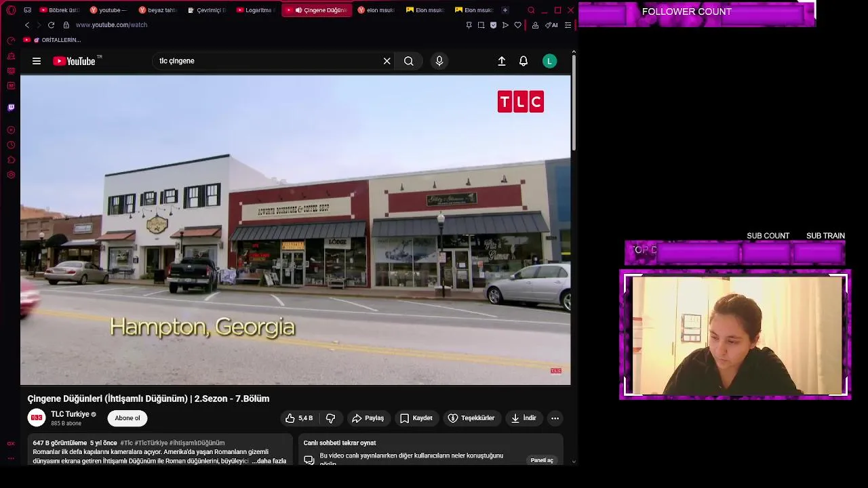Open the three-dot more actions button
The image size is (868, 488).
tap(555, 418)
